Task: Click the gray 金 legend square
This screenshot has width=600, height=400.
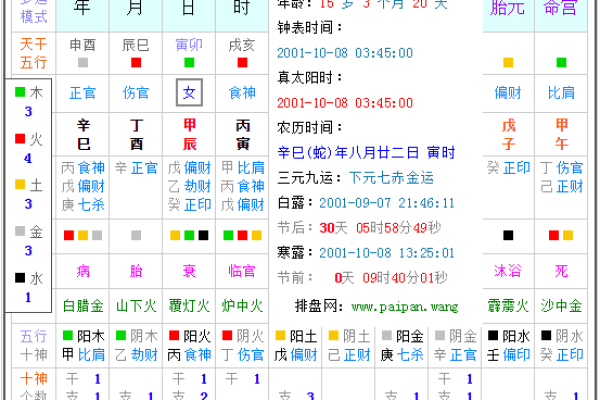Action: pyautogui.click(x=20, y=231)
